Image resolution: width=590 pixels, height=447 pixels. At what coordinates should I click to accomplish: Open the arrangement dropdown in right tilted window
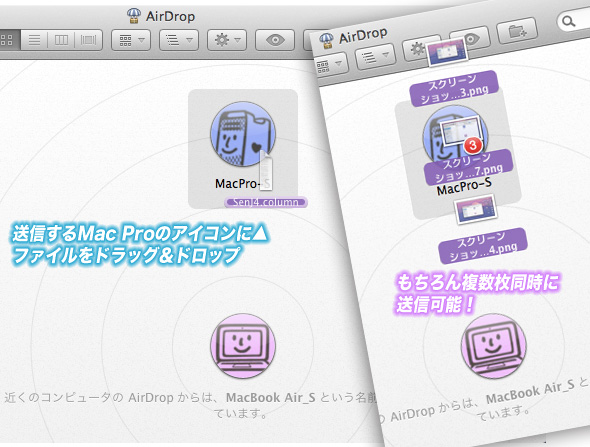(x=331, y=65)
